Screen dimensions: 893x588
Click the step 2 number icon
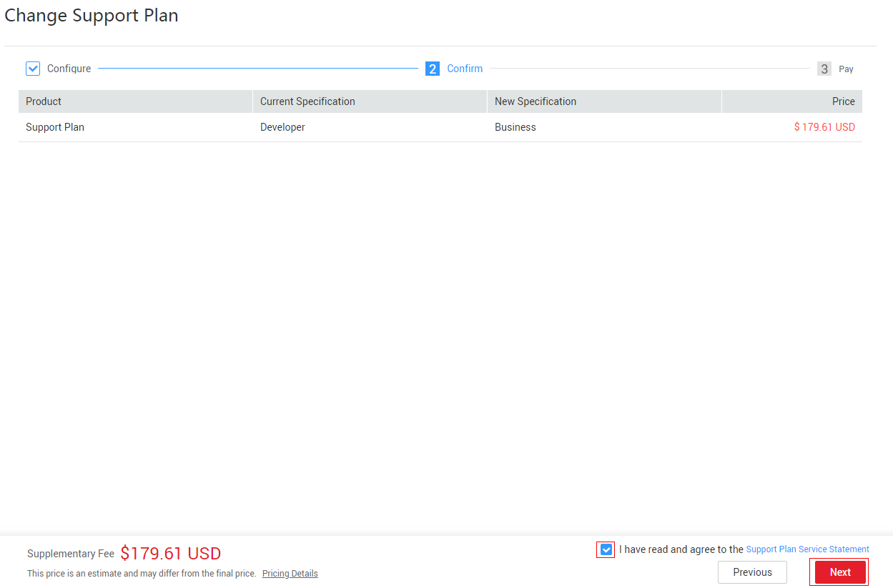coord(433,69)
